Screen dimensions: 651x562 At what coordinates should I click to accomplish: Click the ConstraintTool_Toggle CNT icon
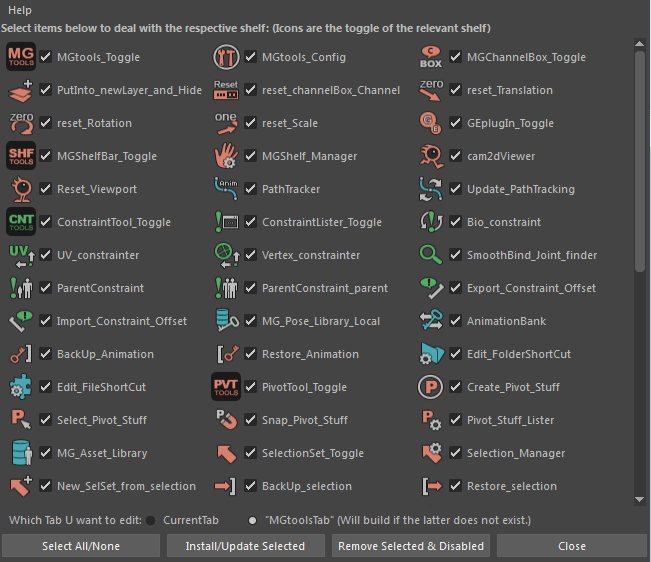[21, 222]
